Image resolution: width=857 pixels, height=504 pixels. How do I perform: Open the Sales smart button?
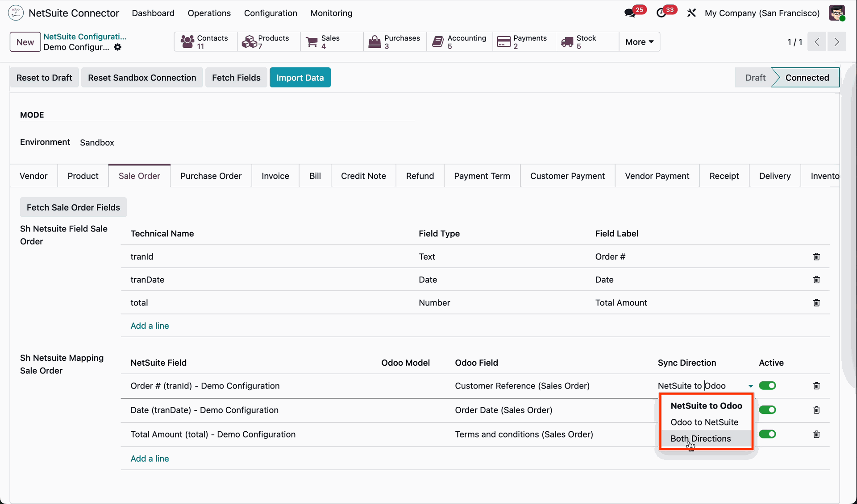[332, 42]
